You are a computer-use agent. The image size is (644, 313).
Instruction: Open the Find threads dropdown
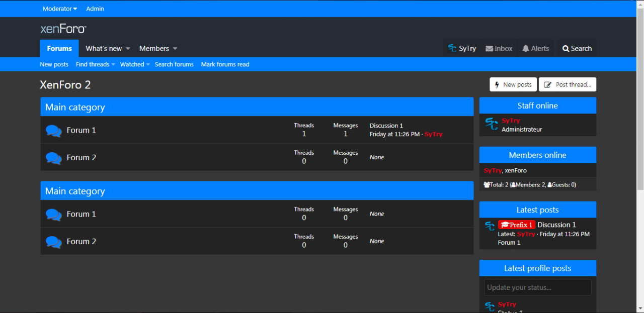click(x=96, y=64)
